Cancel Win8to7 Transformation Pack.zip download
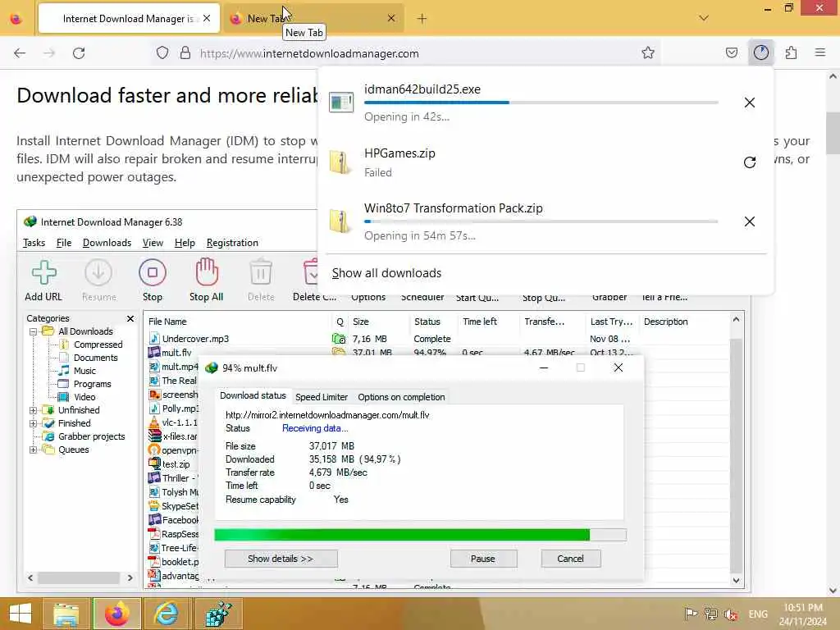This screenshot has height=630, width=840. click(749, 221)
